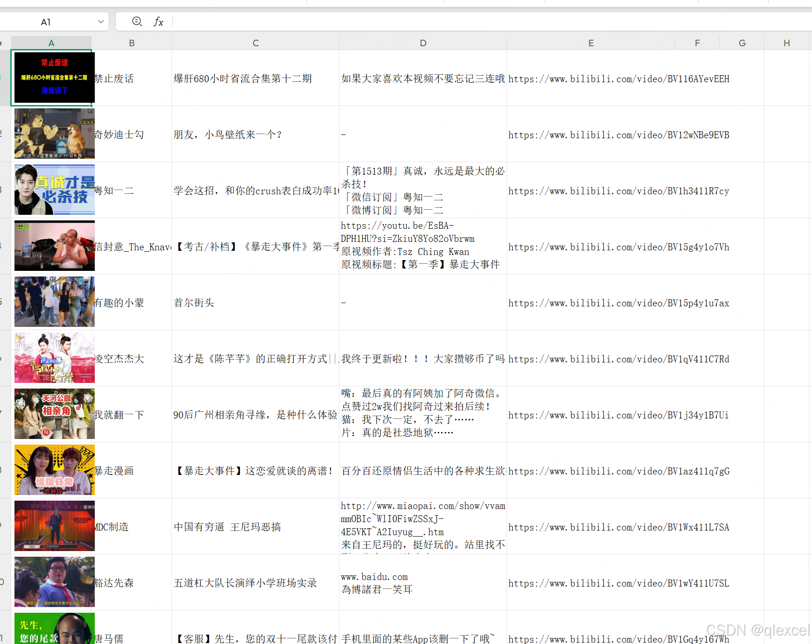Select cell containing www.baidu.com
The width and height of the screenshot is (812, 644).
(423, 582)
